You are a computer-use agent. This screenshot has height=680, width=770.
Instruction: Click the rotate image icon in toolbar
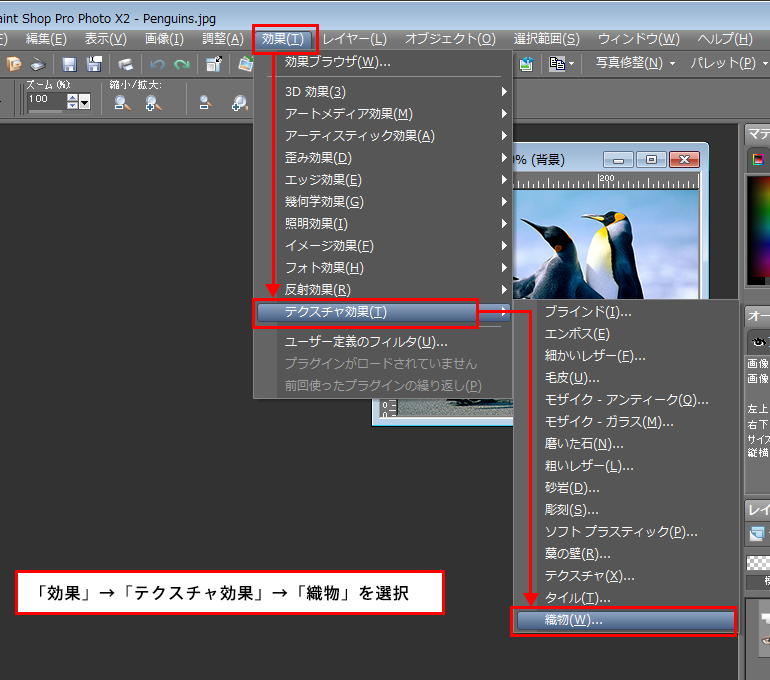[245, 64]
